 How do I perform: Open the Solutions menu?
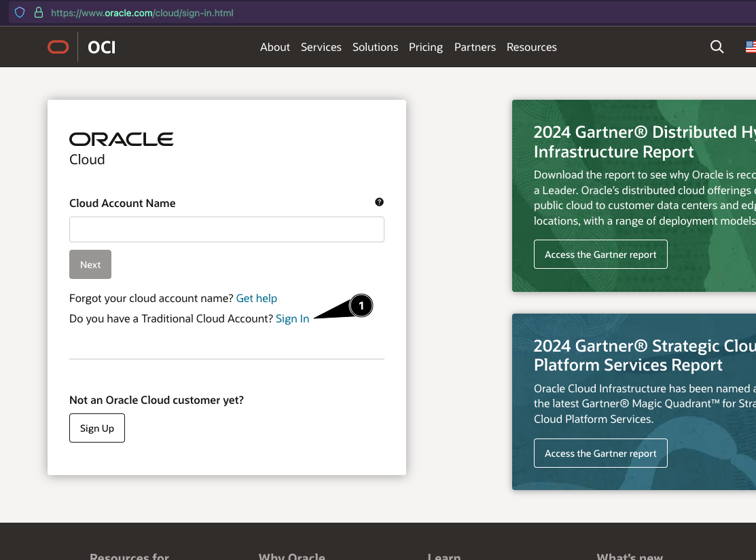tap(375, 48)
